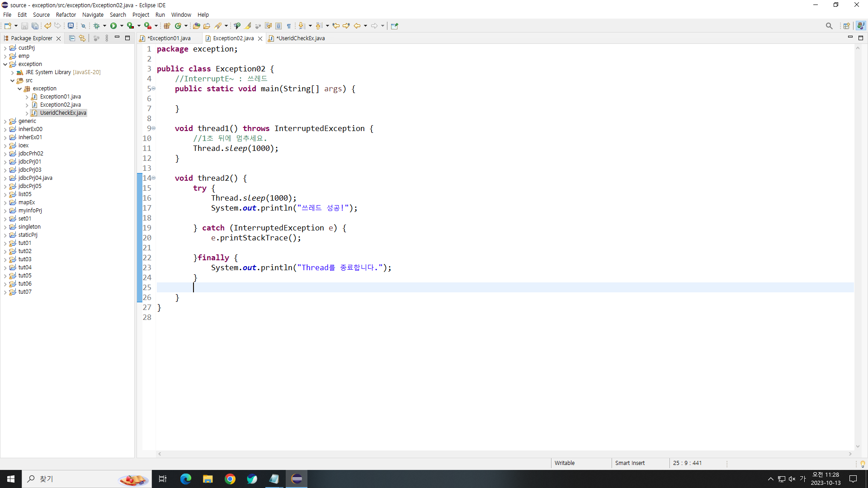Collapse the exception project tree node

pos(5,64)
